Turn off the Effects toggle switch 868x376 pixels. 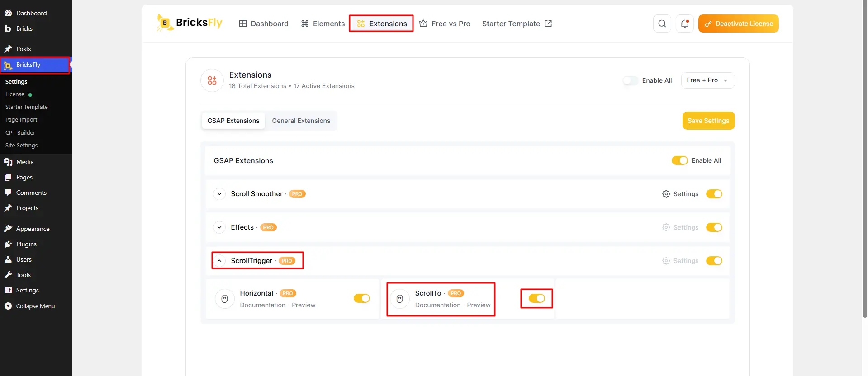click(x=714, y=227)
